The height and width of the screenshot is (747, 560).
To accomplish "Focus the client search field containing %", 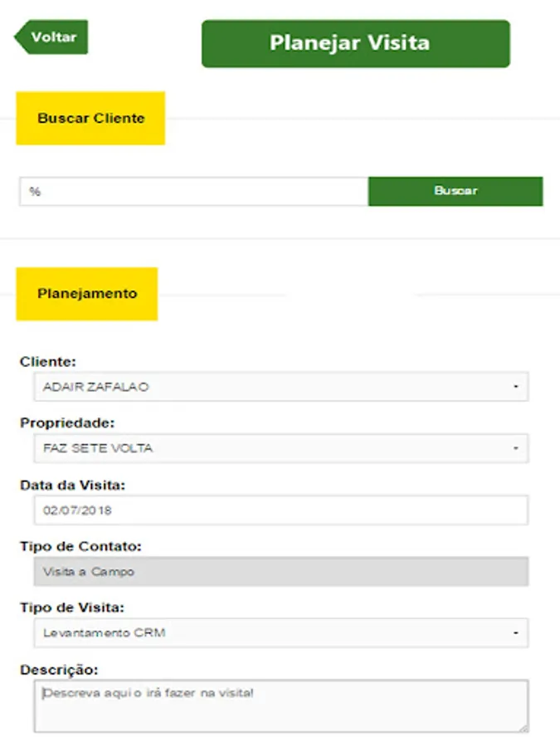I will coord(194,192).
